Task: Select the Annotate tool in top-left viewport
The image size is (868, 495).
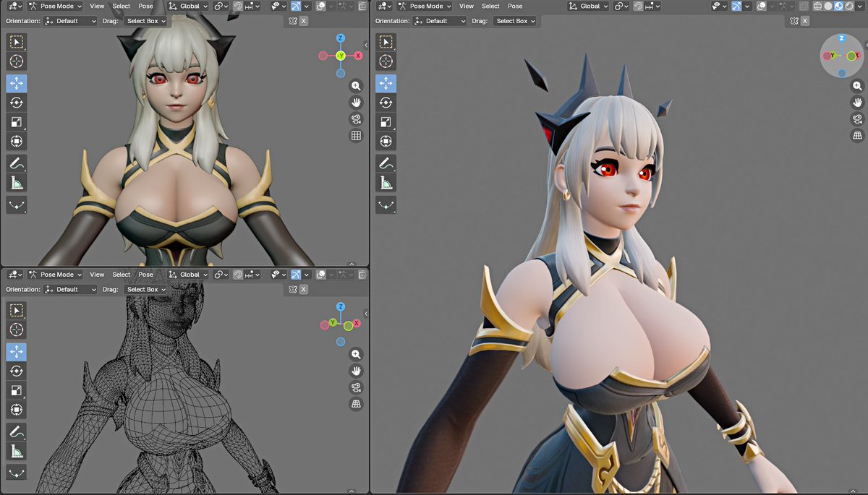Action: [x=17, y=163]
